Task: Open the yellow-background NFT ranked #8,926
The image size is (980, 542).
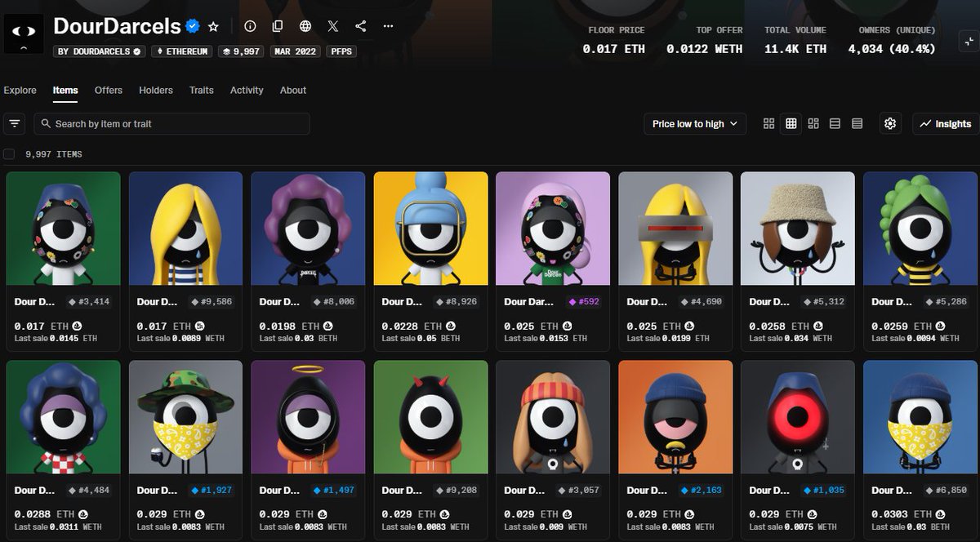Action: 430,228
